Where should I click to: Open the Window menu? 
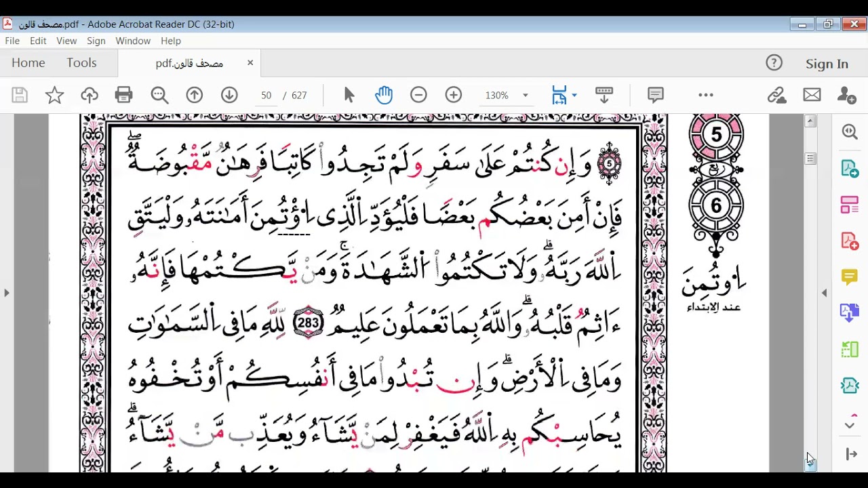(133, 41)
